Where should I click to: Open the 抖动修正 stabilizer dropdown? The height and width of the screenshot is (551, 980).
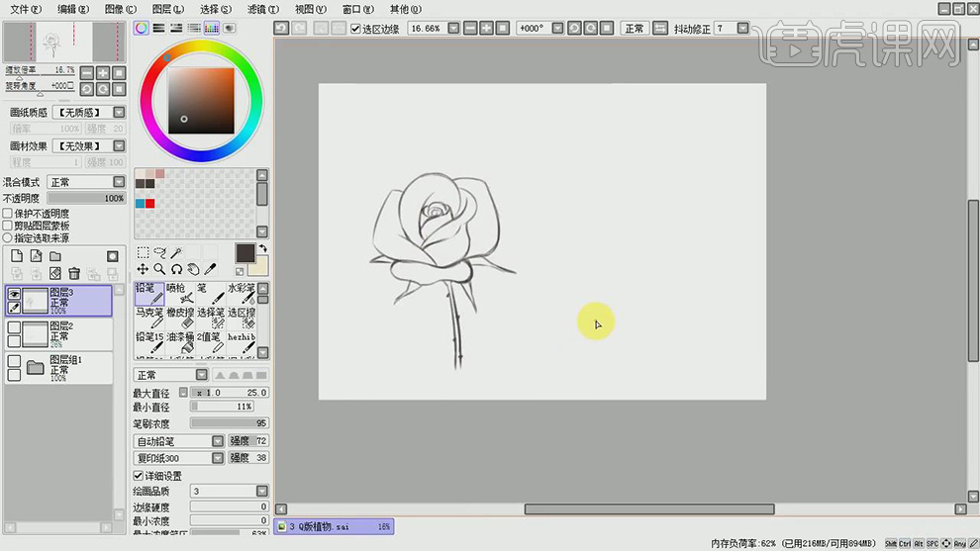pos(758,29)
